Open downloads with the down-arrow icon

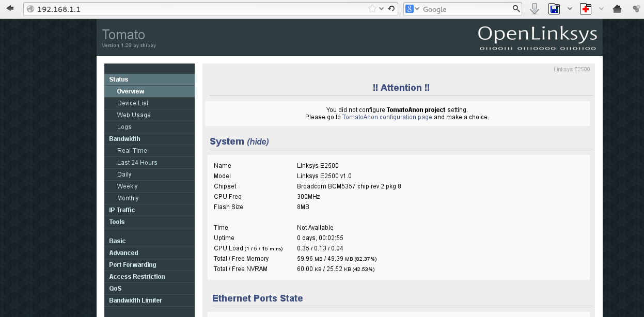click(535, 9)
